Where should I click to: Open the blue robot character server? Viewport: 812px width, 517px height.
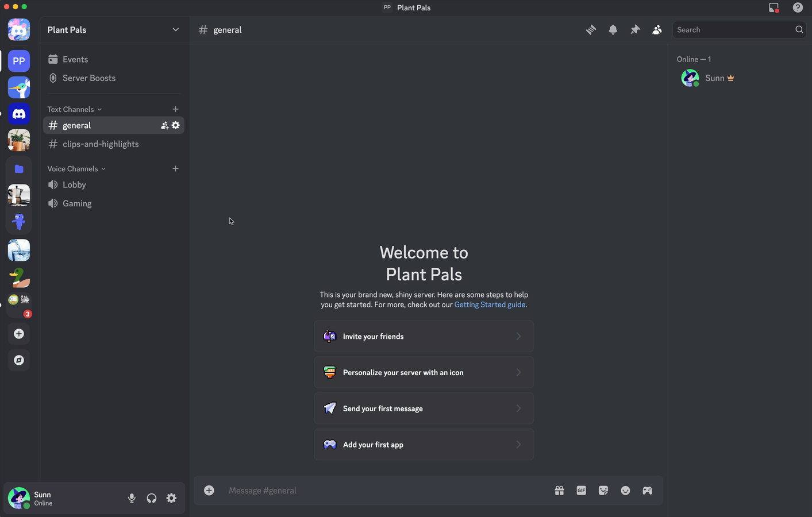pos(19,222)
